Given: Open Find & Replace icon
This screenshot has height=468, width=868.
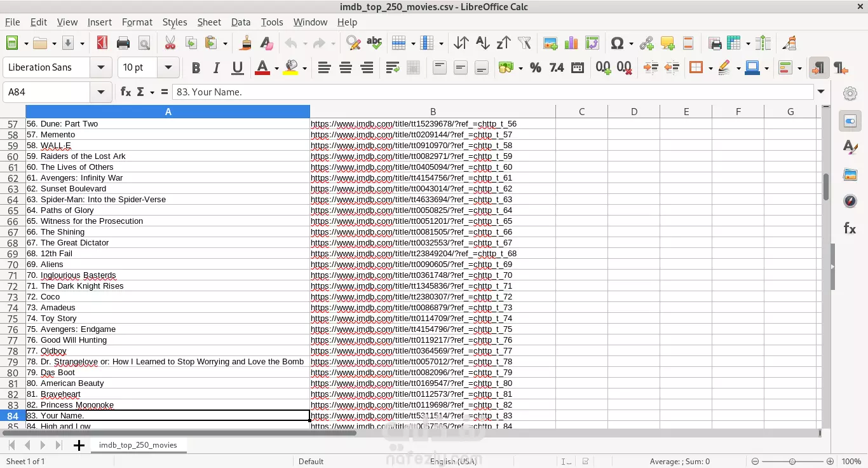Looking at the screenshot, I should click(353, 43).
